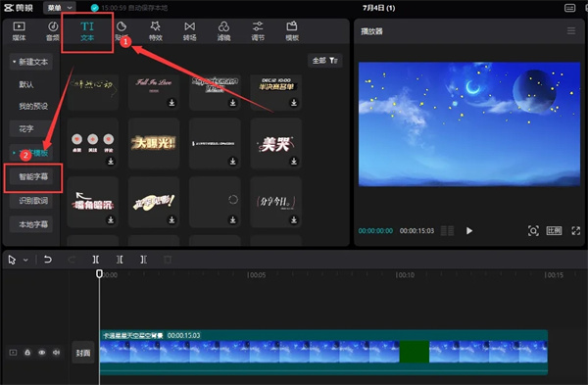Open the 菜单 dropdown menu
The height and width of the screenshot is (385, 588).
pyautogui.click(x=59, y=8)
